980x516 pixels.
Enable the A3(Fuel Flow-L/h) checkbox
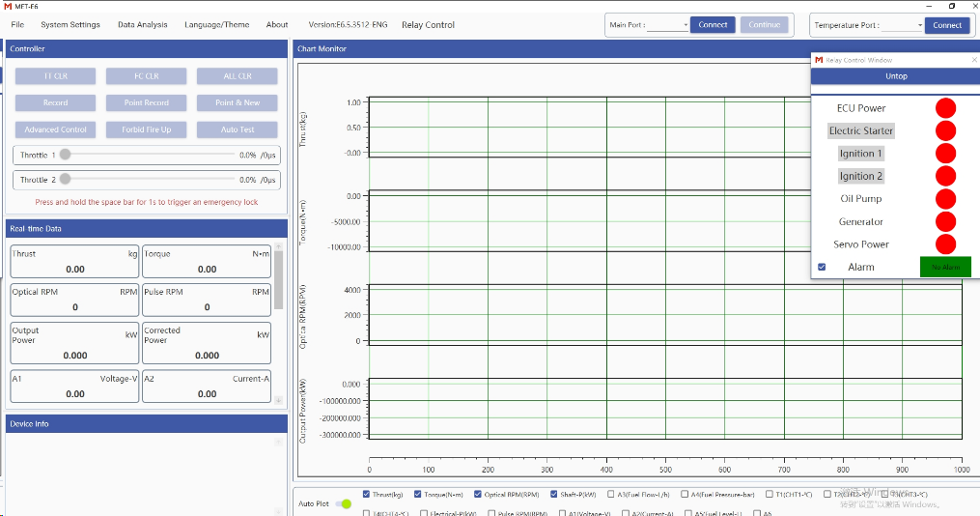(610, 494)
